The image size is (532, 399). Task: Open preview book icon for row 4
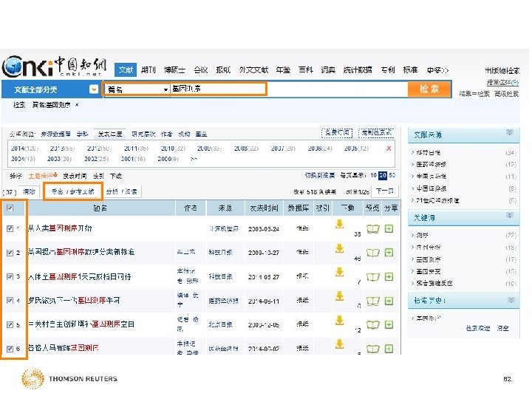372,301
